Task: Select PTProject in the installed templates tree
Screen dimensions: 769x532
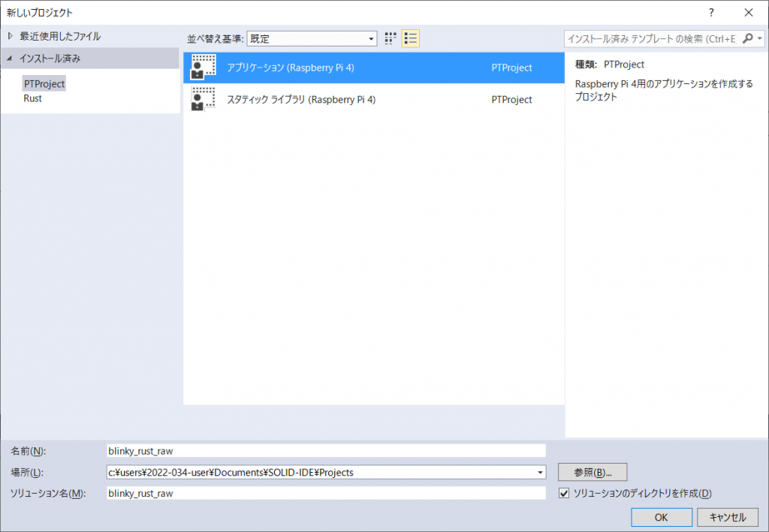Action: (x=44, y=83)
